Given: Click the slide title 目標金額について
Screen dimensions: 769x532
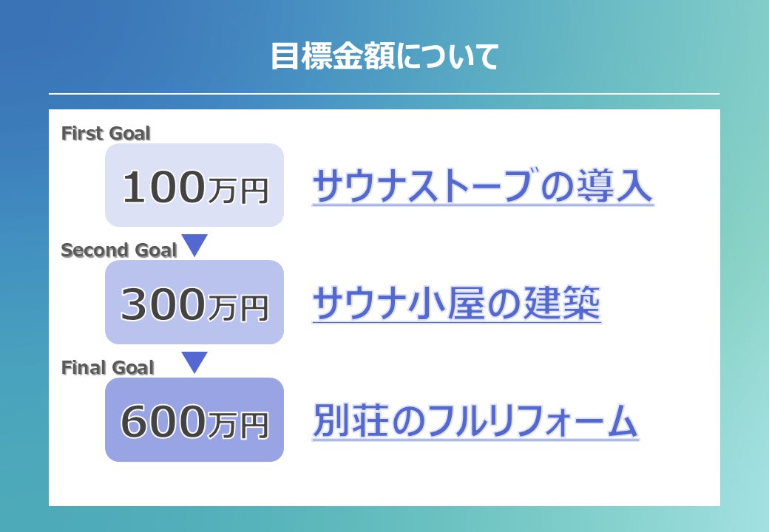Looking at the screenshot, I should click(x=384, y=56).
